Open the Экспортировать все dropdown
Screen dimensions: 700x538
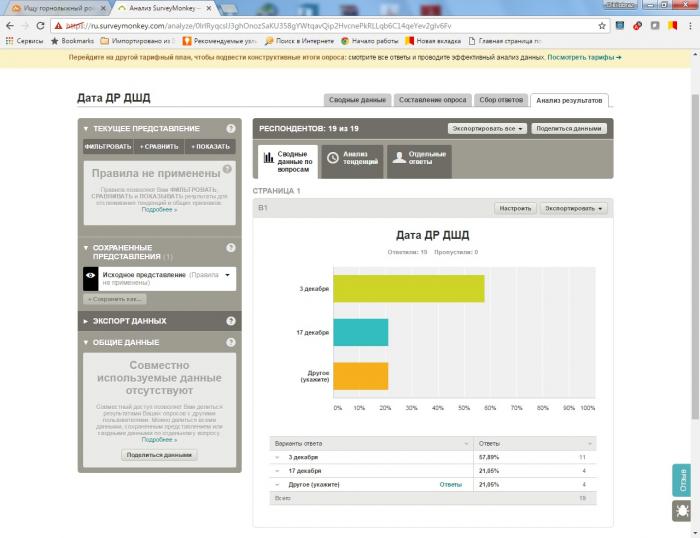pyautogui.click(x=487, y=129)
